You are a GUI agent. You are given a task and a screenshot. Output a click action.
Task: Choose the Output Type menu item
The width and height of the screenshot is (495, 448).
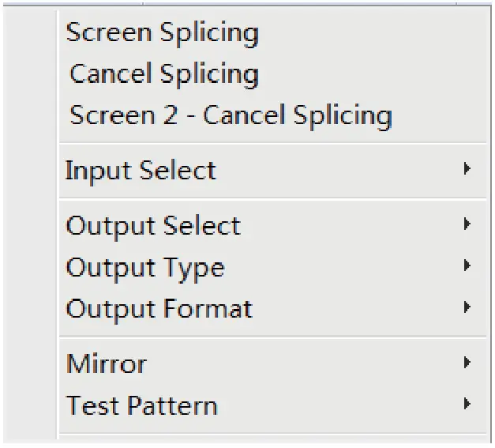coord(145,267)
